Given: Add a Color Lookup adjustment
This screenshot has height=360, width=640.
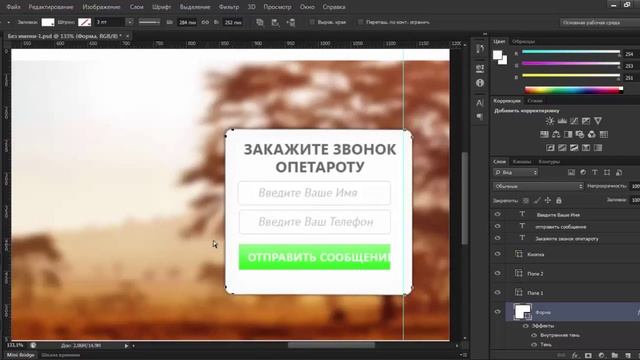Looking at the screenshot, I should pos(604,134).
